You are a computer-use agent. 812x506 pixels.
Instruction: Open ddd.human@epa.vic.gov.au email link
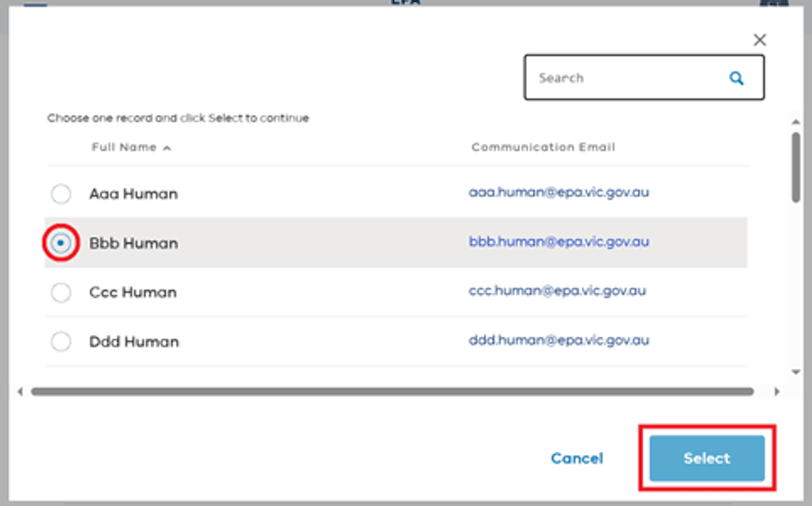point(559,340)
